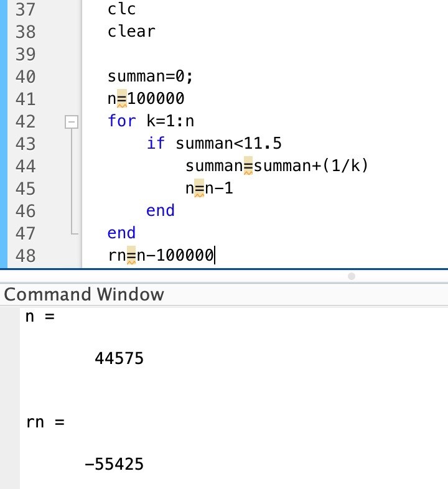This screenshot has height=489, width=448.
Task: Click line number 43 to set breakpoint
Action: pyautogui.click(x=25, y=144)
